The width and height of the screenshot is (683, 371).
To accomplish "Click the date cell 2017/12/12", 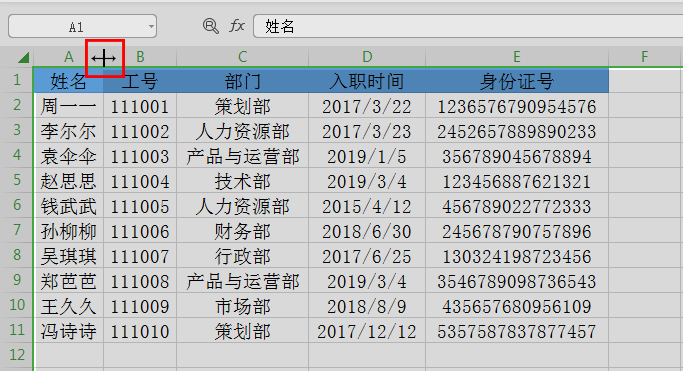I will pos(367,331).
